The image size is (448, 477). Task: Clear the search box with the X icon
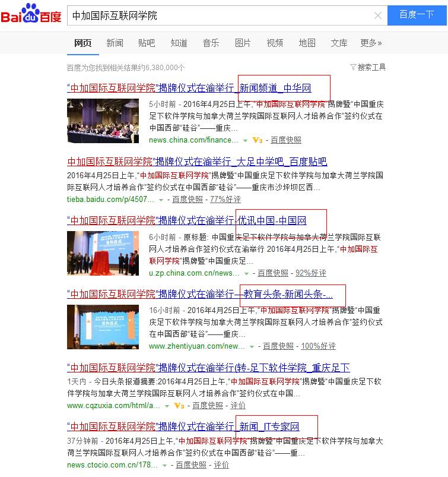tap(378, 15)
